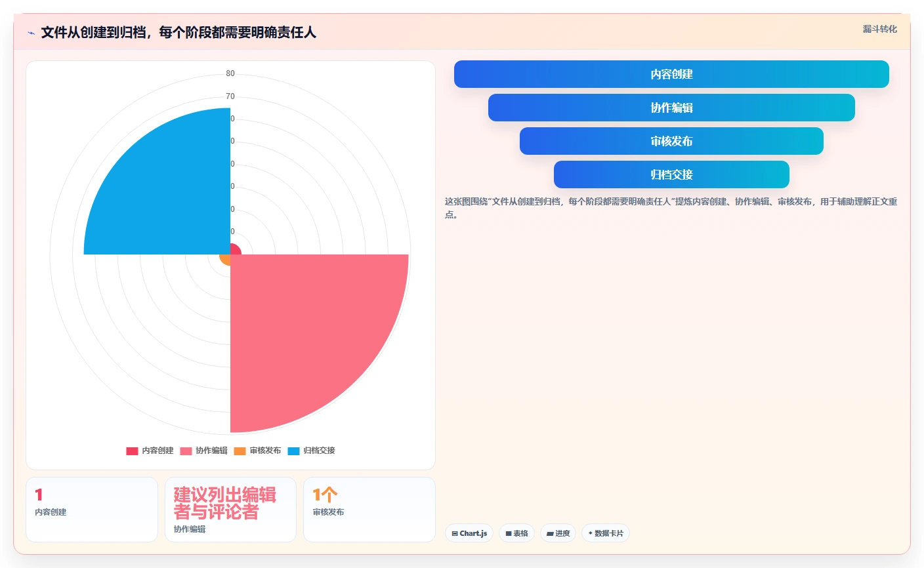
Task: Click the 归档交接 funnel stage bar
Action: pos(671,174)
